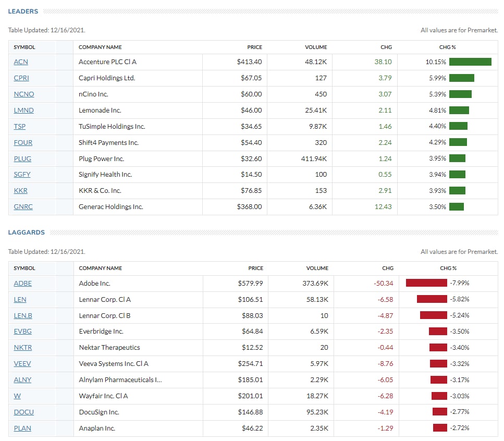504x441 pixels.
Task: Click the KKR symbol link
Action: tap(20, 191)
